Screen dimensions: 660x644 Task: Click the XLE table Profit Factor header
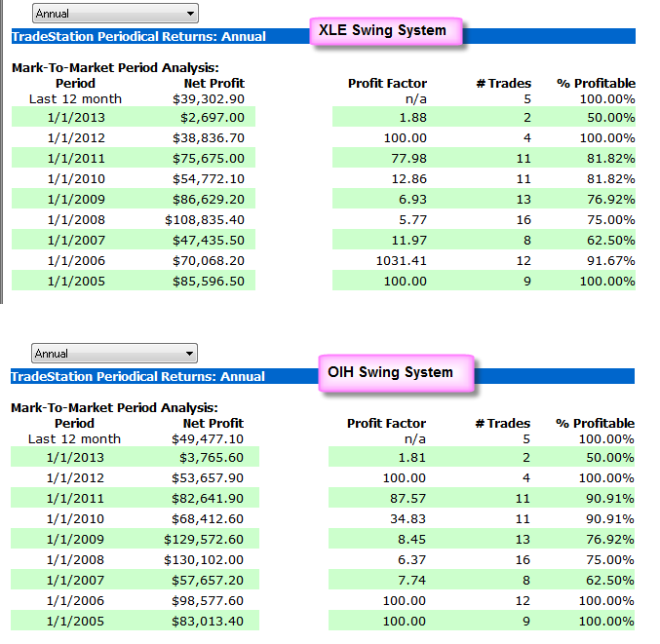(x=388, y=83)
